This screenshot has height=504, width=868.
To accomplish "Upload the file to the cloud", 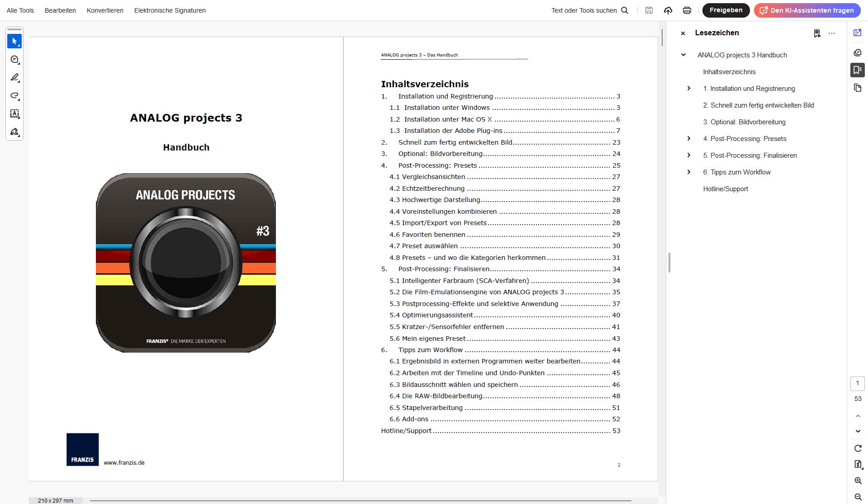I will point(668,10).
